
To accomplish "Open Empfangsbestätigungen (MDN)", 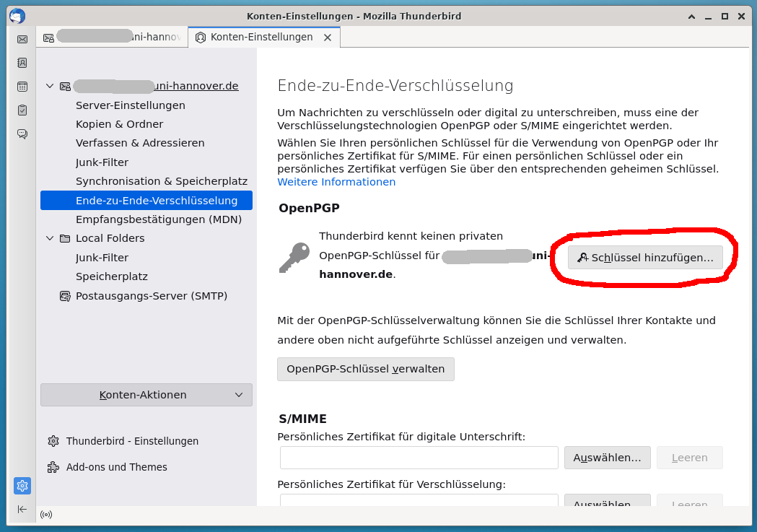I will 158,219.
